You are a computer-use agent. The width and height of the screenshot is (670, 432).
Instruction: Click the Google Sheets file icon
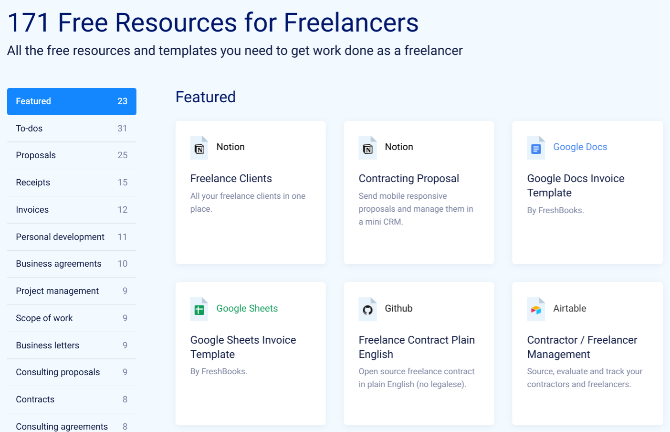pyautogui.click(x=199, y=309)
